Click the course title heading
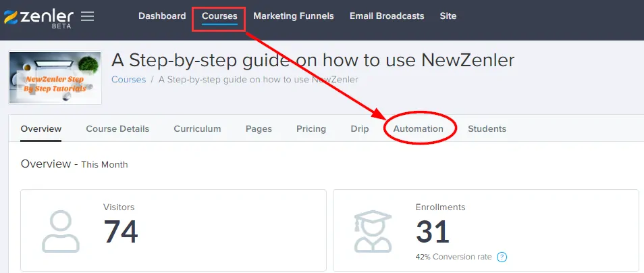 pos(313,60)
